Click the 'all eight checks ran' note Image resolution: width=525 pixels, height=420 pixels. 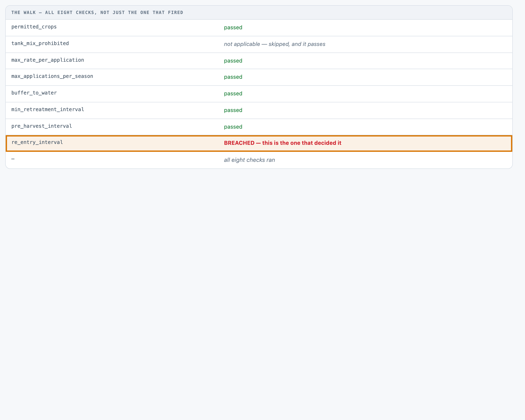point(249,160)
